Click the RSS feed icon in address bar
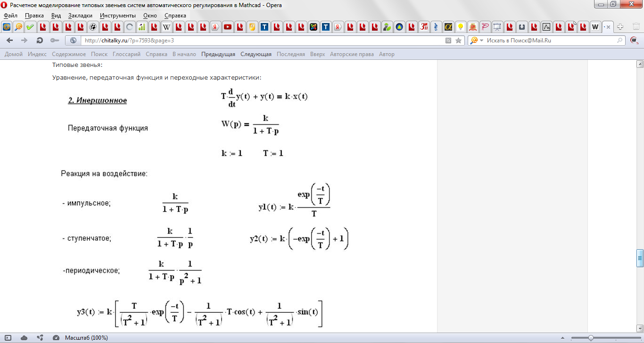The height and width of the screenshot is (343, 644). click(448, 41)
